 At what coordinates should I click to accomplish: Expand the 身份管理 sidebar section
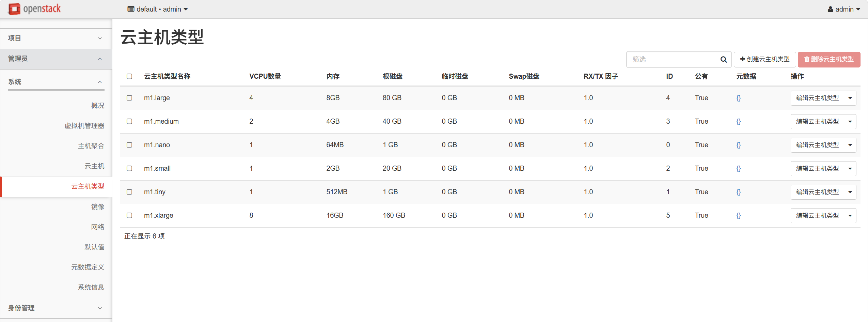point(56,308)
